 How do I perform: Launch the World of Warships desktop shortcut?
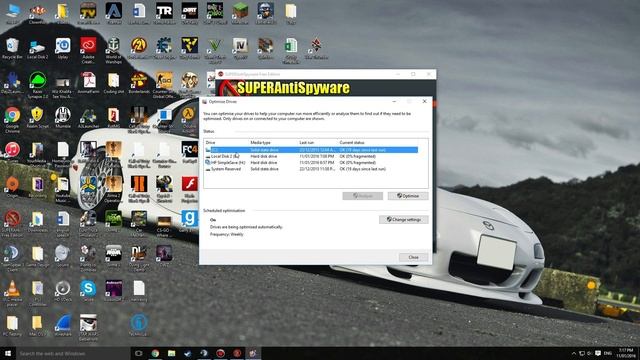pos(113,50)
